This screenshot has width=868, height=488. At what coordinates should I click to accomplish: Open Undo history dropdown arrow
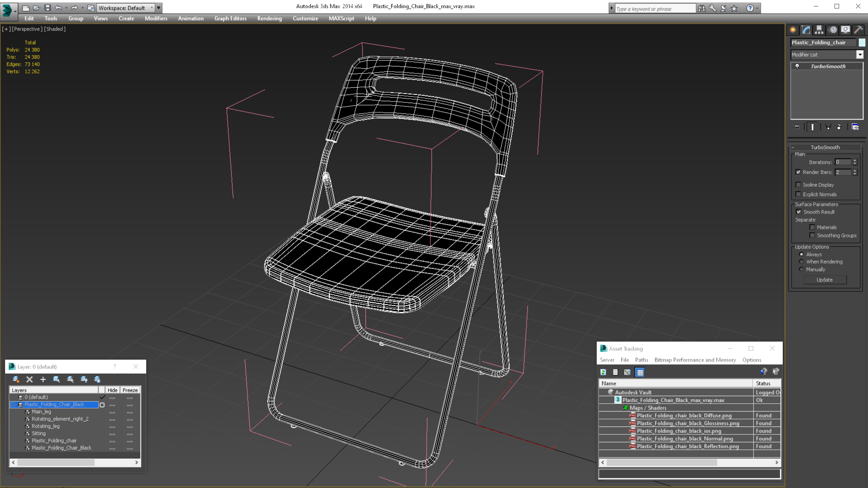tap(66, 8)
